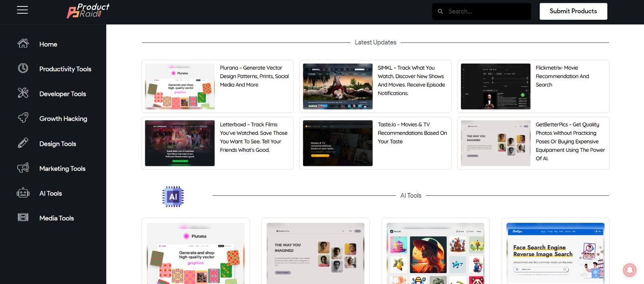Go to Home in sidebar
644x284 pixels.
[x=48, y=44]
